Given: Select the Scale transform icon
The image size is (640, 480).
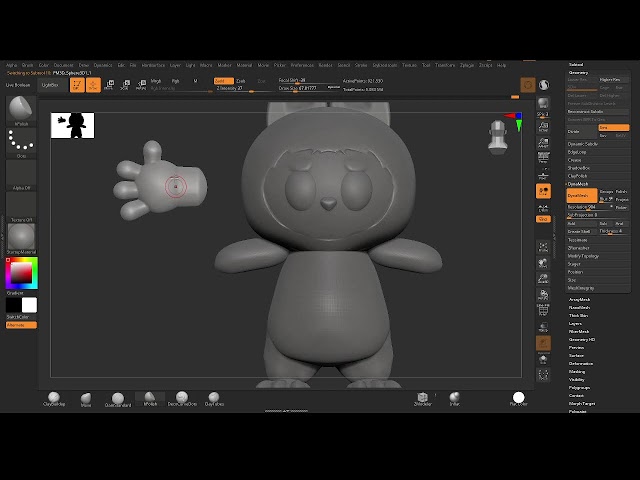Looking at the screenshot, I should tap(125, 85).
